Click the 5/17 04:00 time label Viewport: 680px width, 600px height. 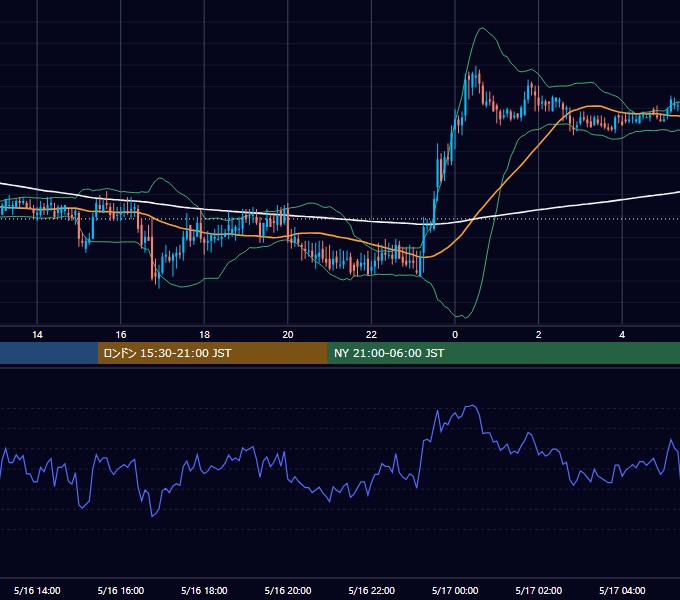pos(622,590)
